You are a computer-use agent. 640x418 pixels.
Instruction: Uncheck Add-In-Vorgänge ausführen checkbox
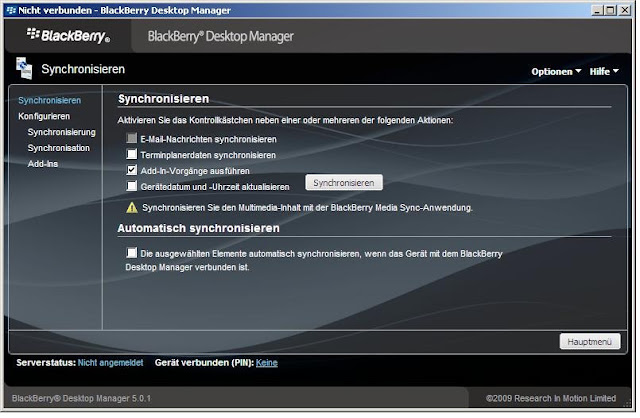[132, 170]
